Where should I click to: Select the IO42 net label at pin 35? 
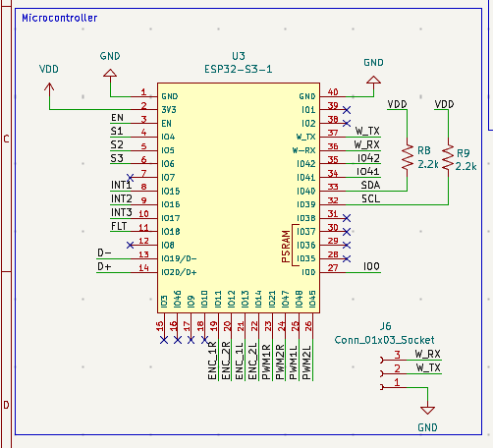pyautogui.click(x=368, y=158)
